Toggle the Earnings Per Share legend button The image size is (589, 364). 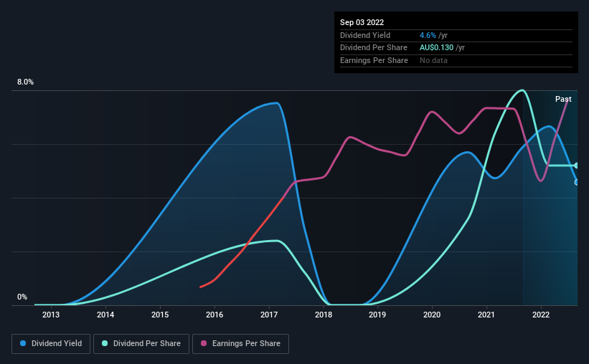[240, 344]
